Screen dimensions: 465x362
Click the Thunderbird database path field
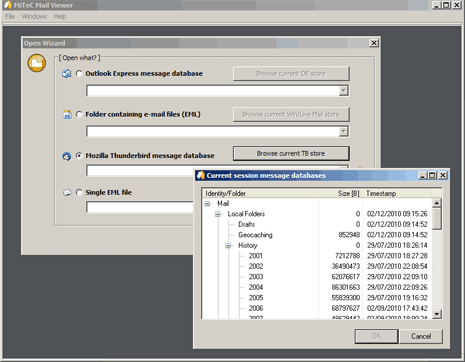140,171
